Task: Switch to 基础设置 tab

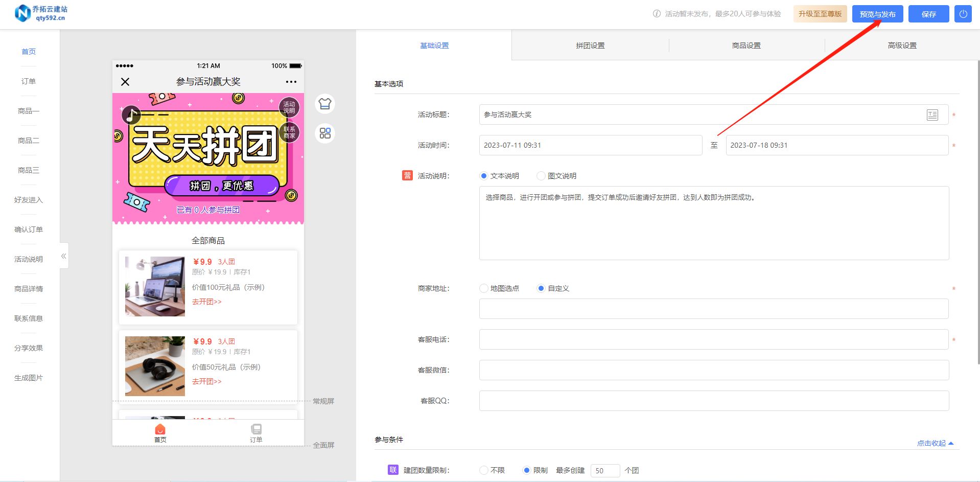Action: pos(434,45)
